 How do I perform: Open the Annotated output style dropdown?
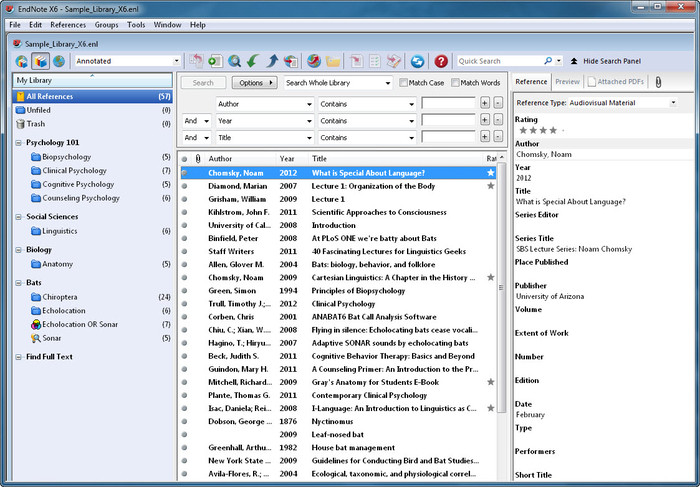point(176,61)
